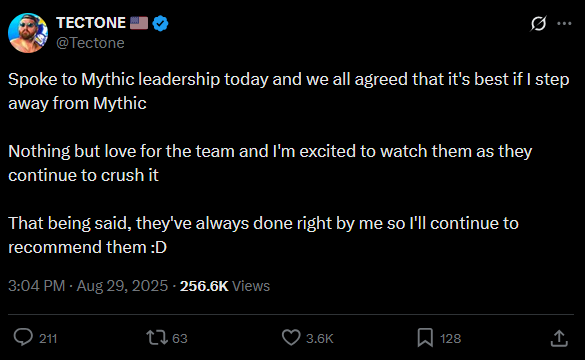View the 256.6K Views analytics
Image resolution: width=585 pixels, height=360 pixels.
click(225, 286)
